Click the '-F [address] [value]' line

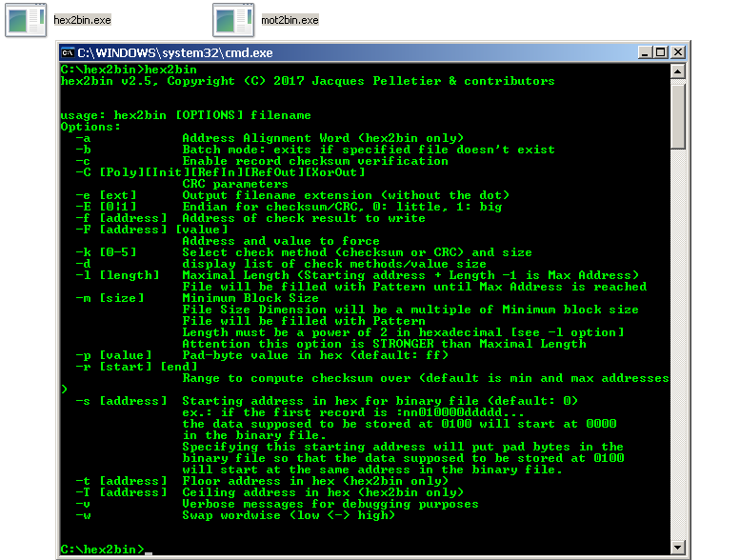[152, 230]
